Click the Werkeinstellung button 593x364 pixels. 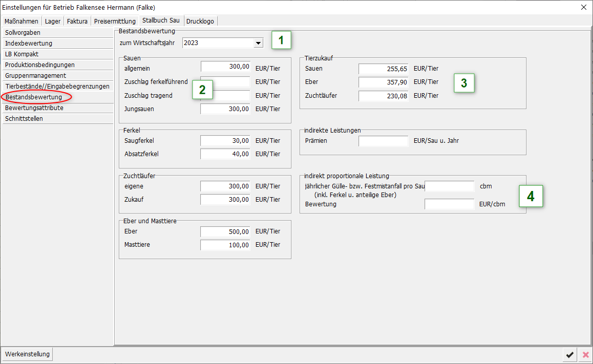(x=28, y=354)
